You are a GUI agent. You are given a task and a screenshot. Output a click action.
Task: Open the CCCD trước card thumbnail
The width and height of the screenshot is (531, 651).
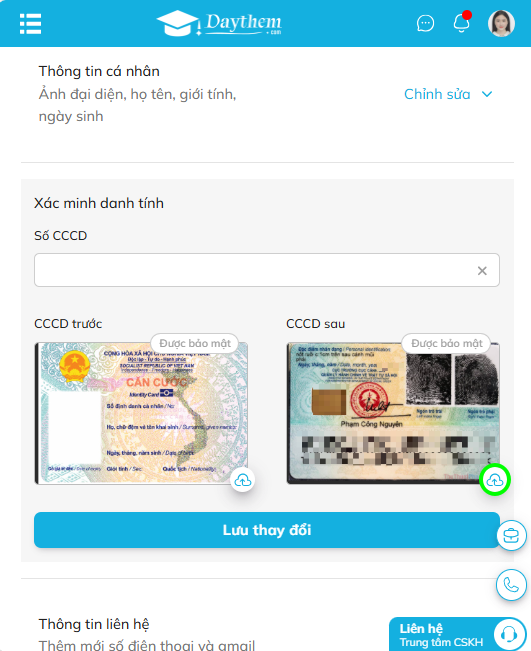(141, 413)
